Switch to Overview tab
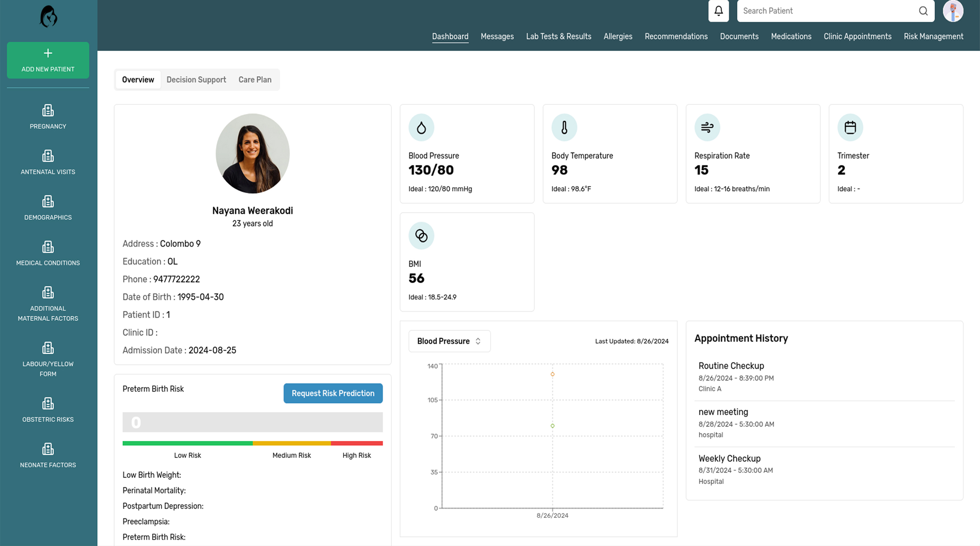 pos(138,80)
